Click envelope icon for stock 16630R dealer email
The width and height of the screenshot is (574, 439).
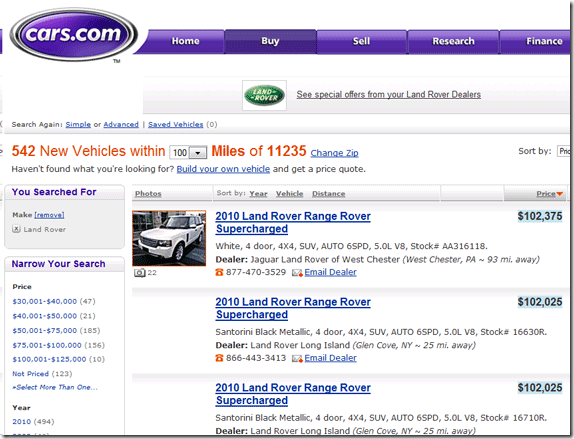(x=297, y=358)
